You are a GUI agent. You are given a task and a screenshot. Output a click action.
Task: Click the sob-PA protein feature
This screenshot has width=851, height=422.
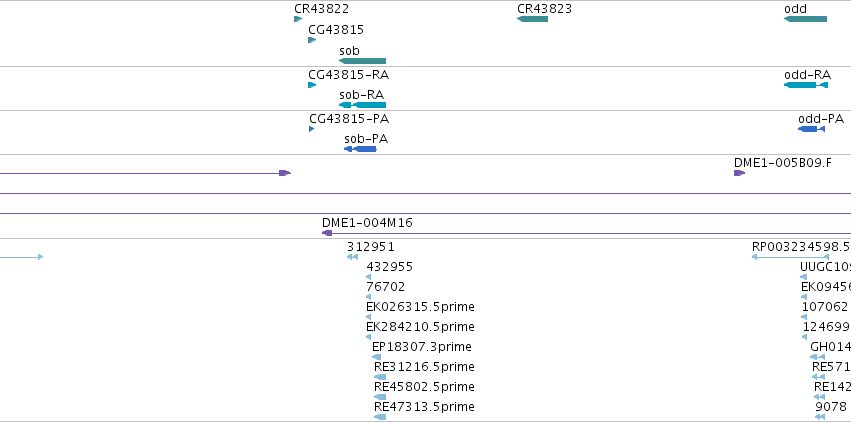(x=360, y=149)
